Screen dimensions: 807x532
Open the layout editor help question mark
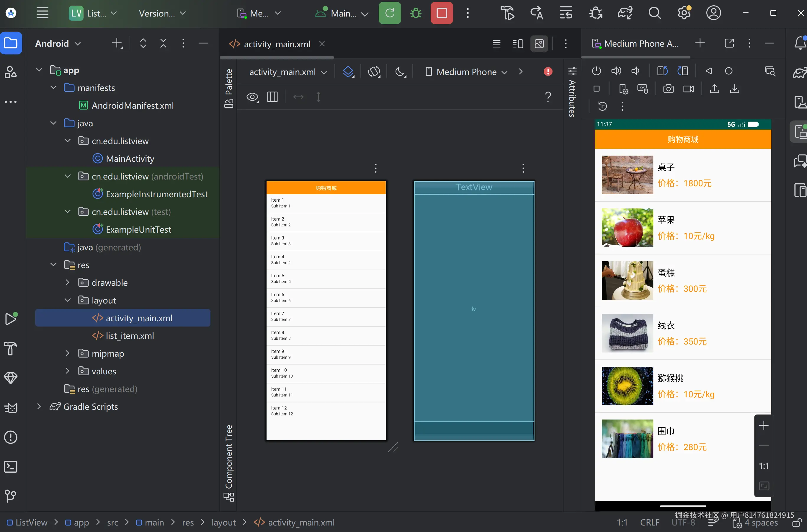click(548, 97)
